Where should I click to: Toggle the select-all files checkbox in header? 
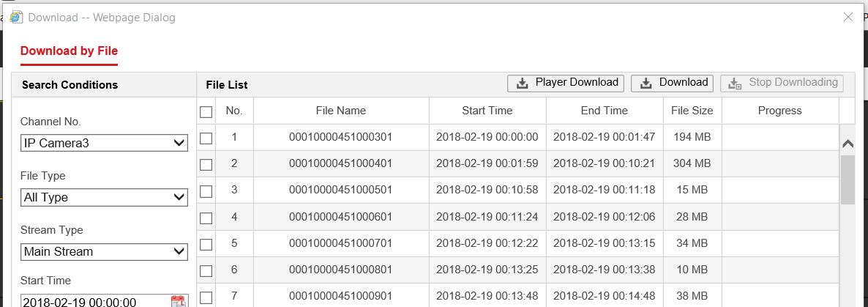tap(206, 111)
